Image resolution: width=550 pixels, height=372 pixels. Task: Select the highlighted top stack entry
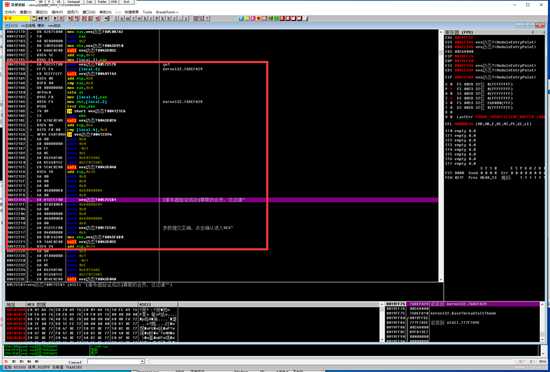click(462, 304)
